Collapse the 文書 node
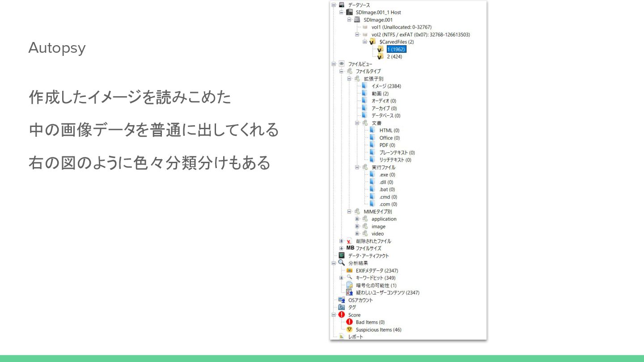 [x=357, y=123]
